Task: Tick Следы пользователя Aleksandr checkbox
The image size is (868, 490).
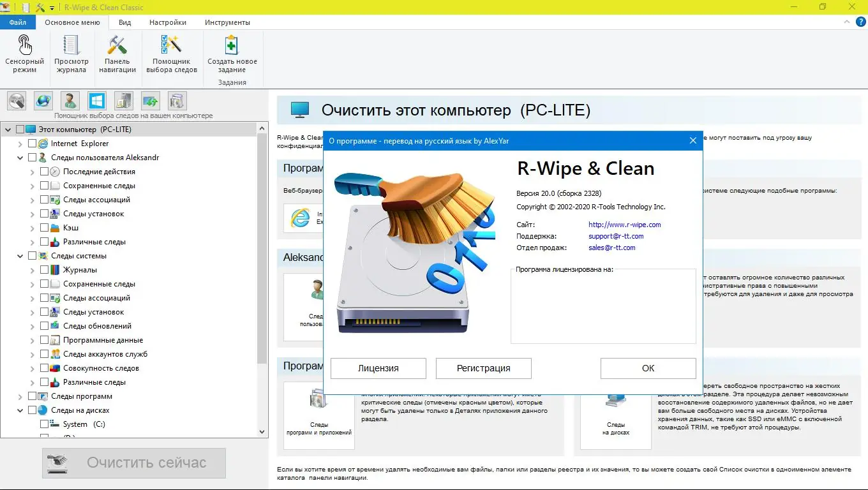Action: pyautogui.click(x=32, y=158)
